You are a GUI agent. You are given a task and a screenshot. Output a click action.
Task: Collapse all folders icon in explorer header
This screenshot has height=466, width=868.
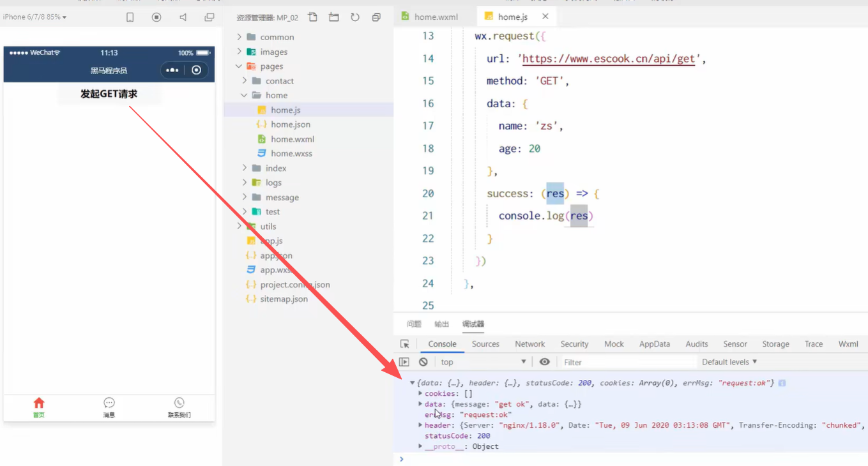point(376,17)
